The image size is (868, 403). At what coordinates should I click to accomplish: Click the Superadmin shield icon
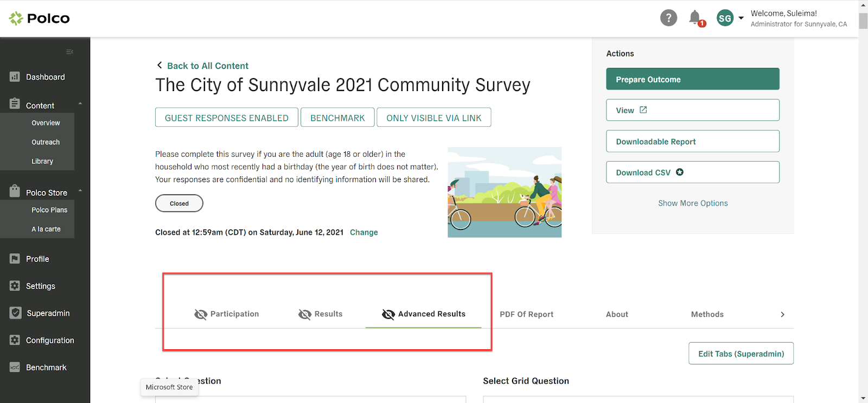[15, 313]
